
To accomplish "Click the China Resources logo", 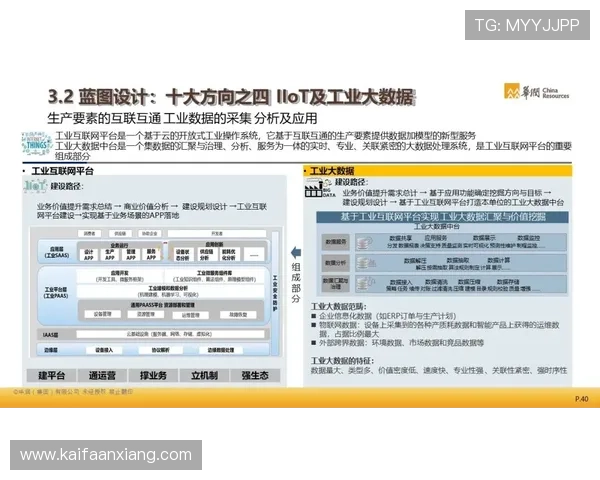I will pyautogui.click(x=536, y=92).
